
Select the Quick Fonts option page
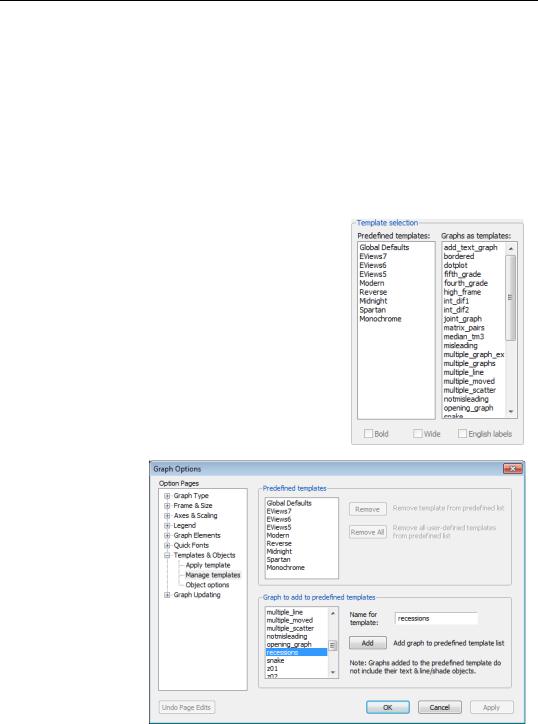191,545
